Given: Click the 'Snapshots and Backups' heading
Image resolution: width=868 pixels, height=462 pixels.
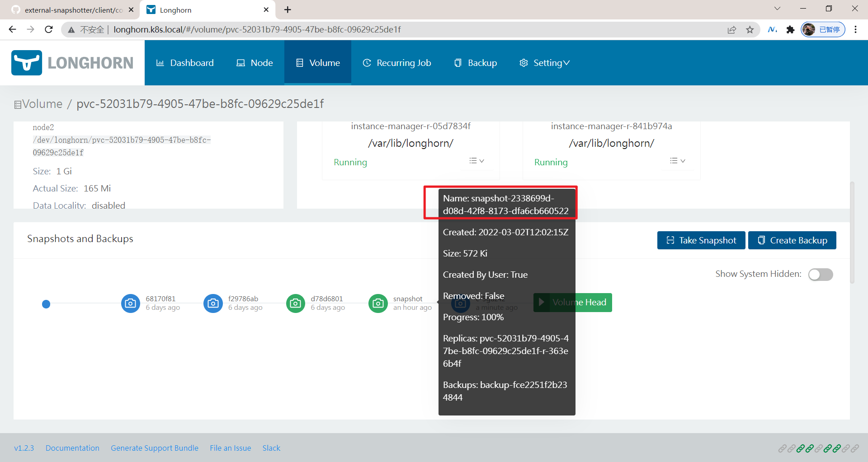Looking at the screenshot, I should [80, 238].
